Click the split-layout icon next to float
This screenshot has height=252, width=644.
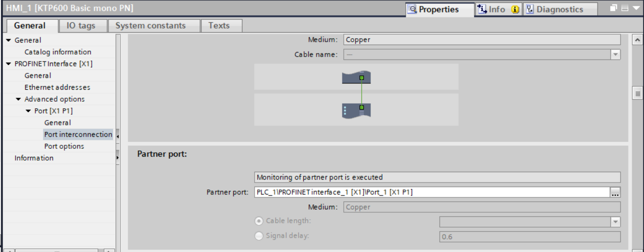click(624, 8)
